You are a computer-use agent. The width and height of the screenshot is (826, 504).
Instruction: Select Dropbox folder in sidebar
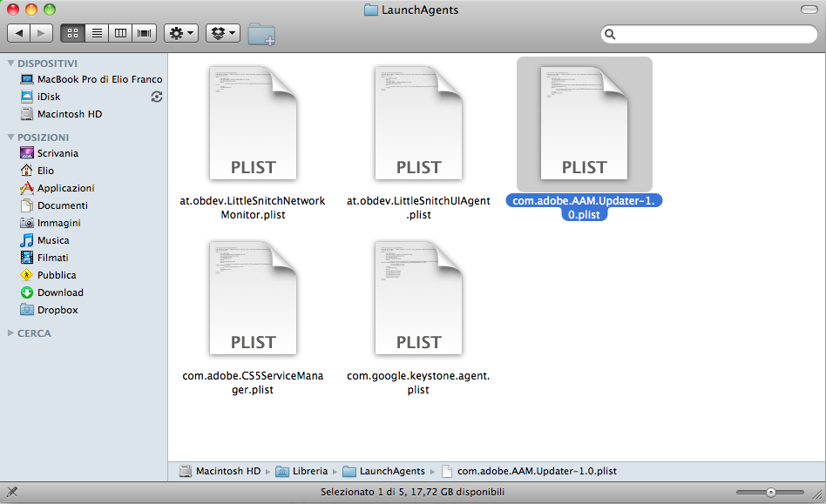click(x=58, y=310)
